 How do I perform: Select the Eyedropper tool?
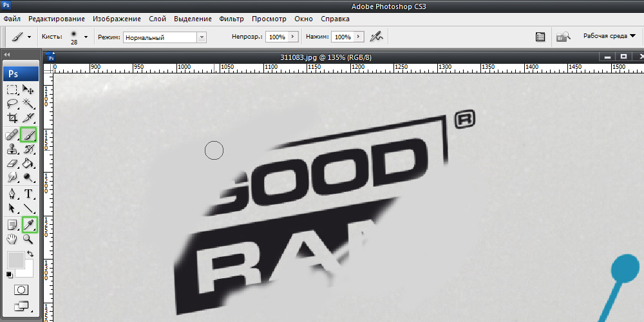point(28,224)
